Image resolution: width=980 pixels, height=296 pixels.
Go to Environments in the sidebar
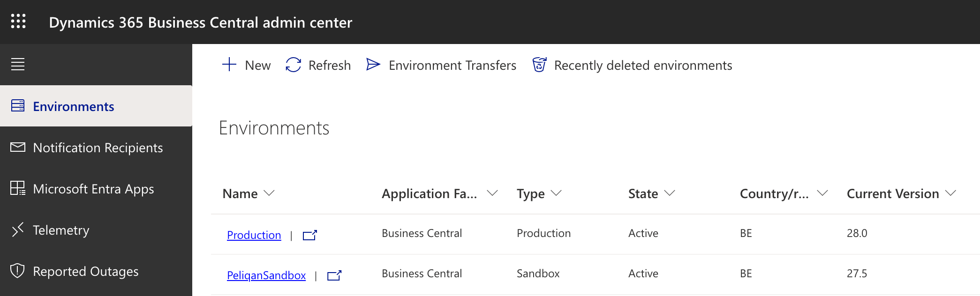(96, 106)
